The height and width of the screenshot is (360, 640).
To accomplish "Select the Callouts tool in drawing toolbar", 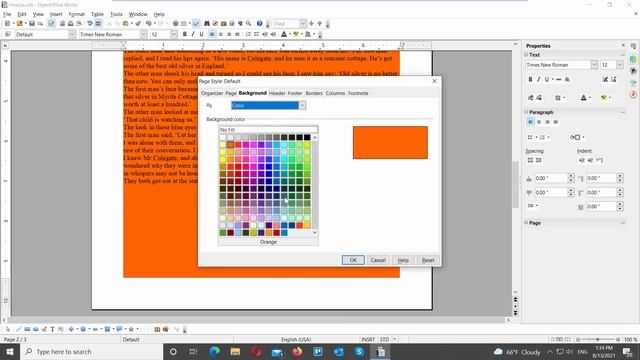I will point(119,329).
